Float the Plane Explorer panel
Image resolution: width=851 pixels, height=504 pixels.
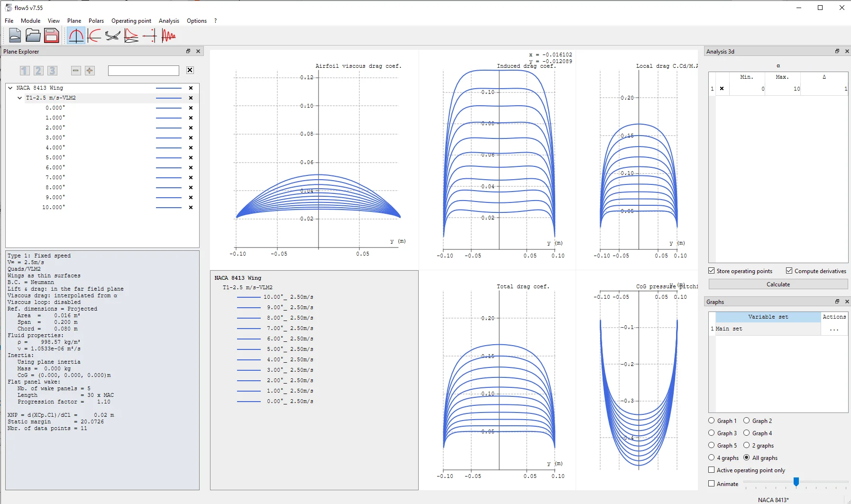(188, 51)
